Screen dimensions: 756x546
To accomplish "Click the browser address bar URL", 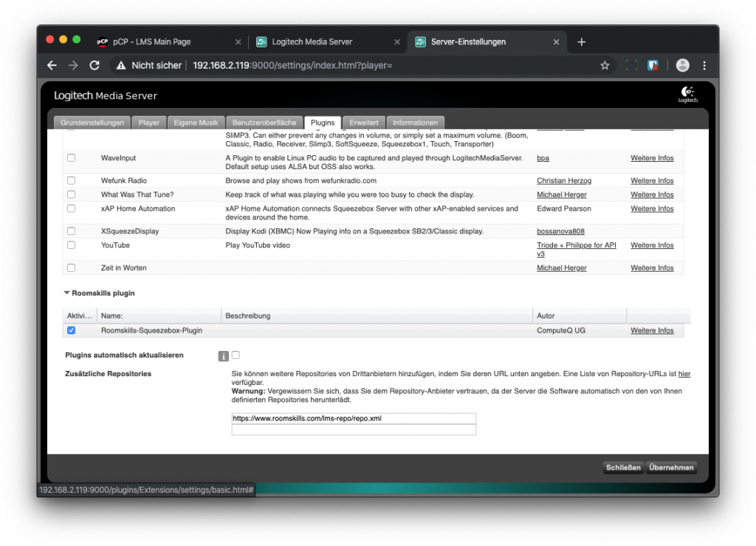I will click(292, 65).
